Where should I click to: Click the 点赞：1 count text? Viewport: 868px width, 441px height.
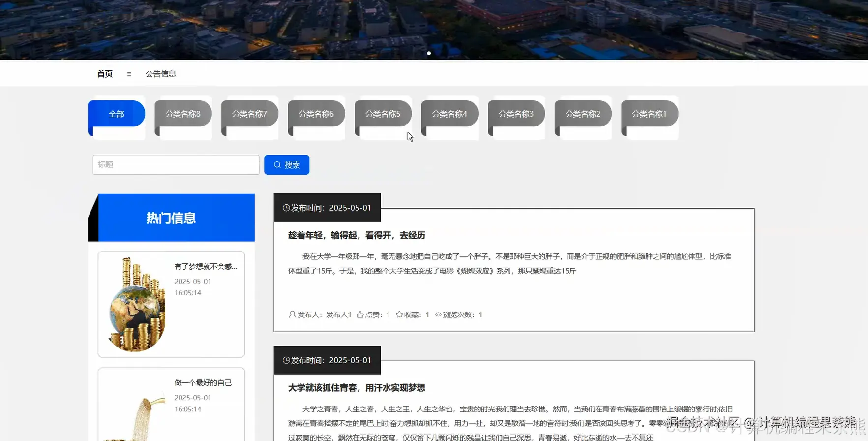point(378,315)
